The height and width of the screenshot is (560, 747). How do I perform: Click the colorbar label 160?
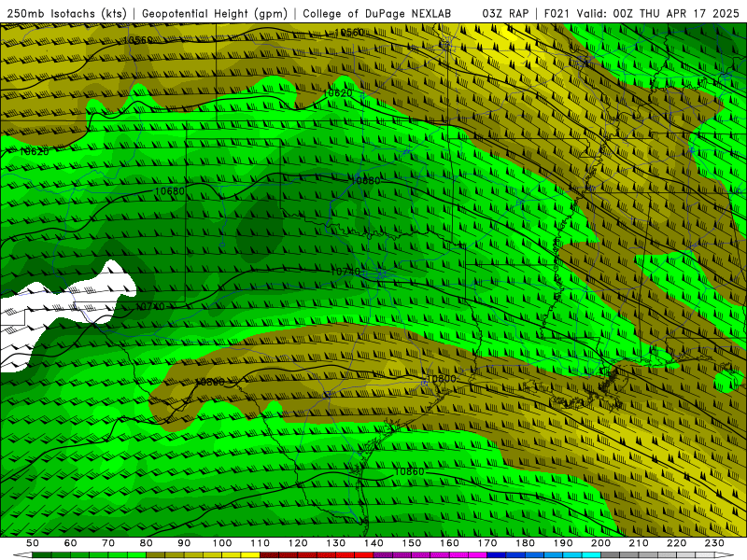tap(449, 543)
